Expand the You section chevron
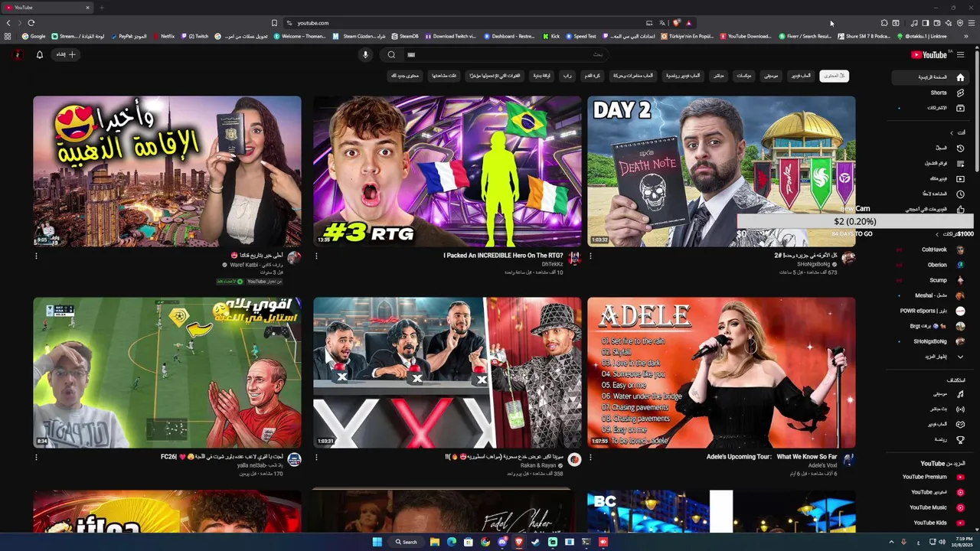 tap(952, 132)
